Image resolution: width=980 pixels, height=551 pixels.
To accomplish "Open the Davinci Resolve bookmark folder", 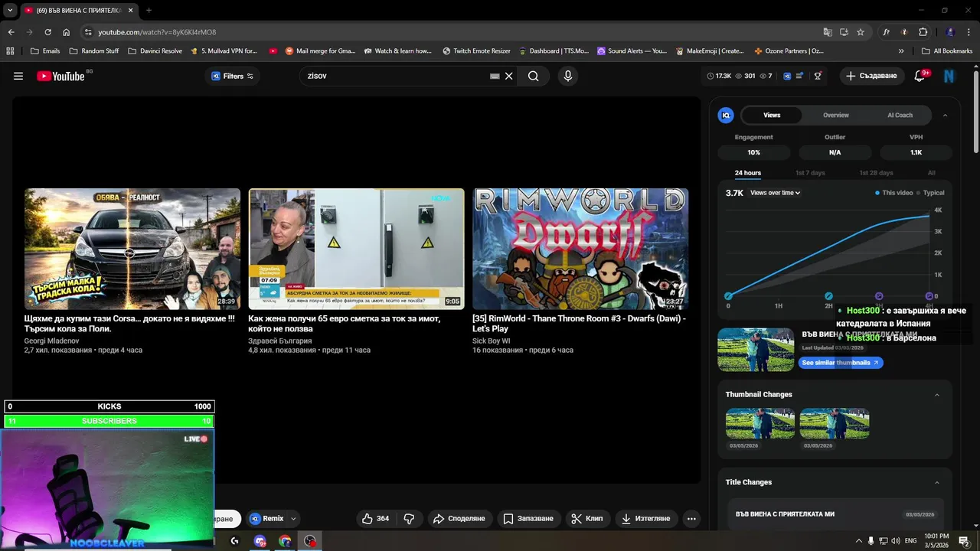I will 155,51.
